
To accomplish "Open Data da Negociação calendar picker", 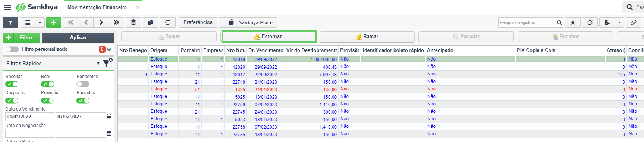I will pyautogui.click(x=109, y=133).
